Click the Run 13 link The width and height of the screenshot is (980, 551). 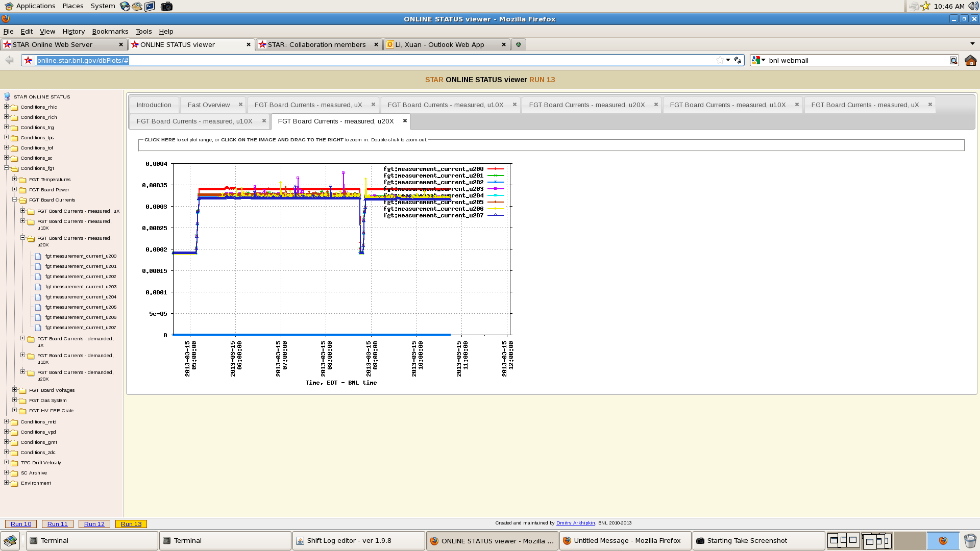[131, 524]
